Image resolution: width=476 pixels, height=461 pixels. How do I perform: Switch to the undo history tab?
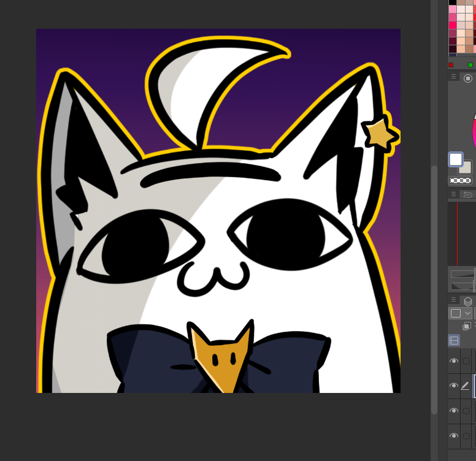(468, 194)
